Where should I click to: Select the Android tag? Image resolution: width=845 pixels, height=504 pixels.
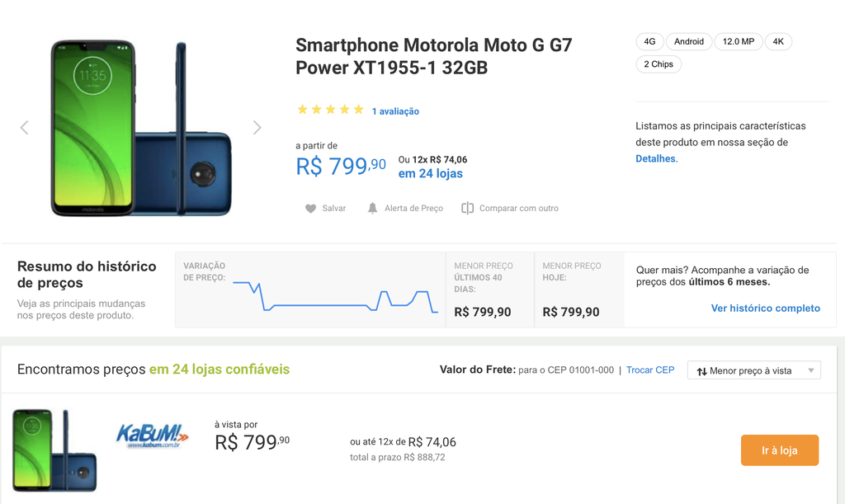(x=689, y=41)
